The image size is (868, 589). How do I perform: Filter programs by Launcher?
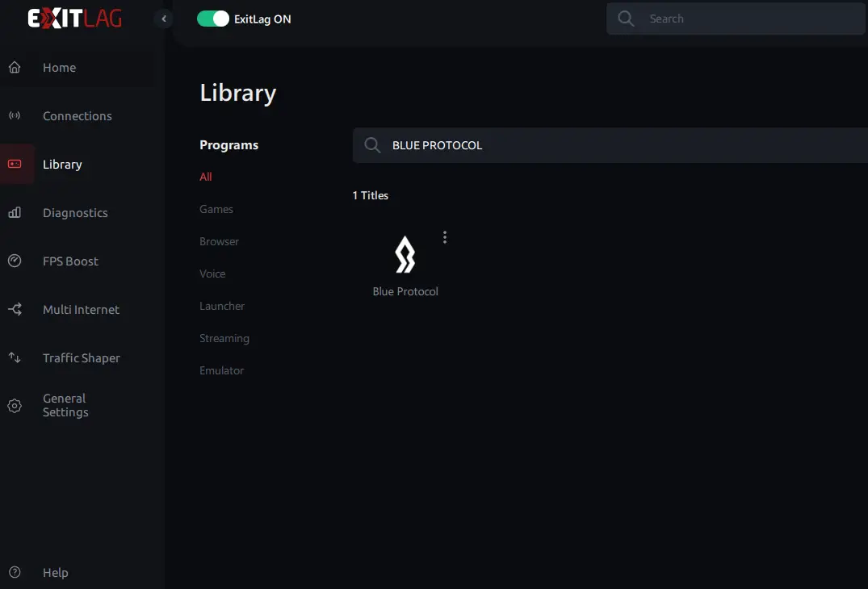222,306
